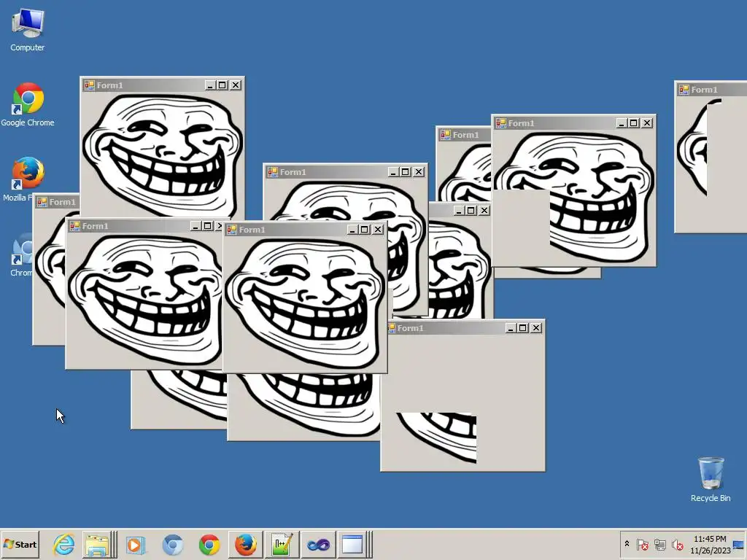The height and width of the screenshot is (560, 747).
Task: Close the Form1 window directly behind the frontmost center one
Action: coord(419,172)
